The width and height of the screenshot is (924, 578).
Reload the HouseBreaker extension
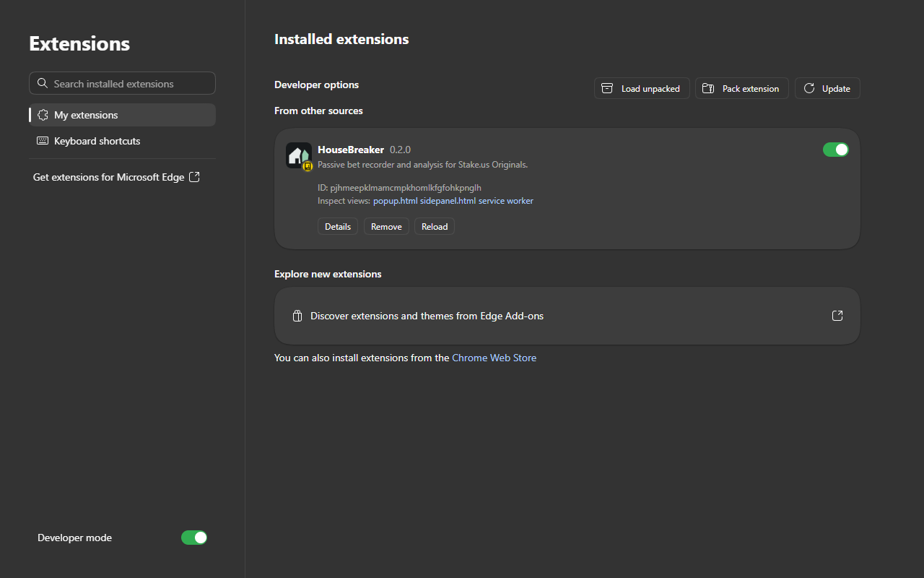pos(435,226)
